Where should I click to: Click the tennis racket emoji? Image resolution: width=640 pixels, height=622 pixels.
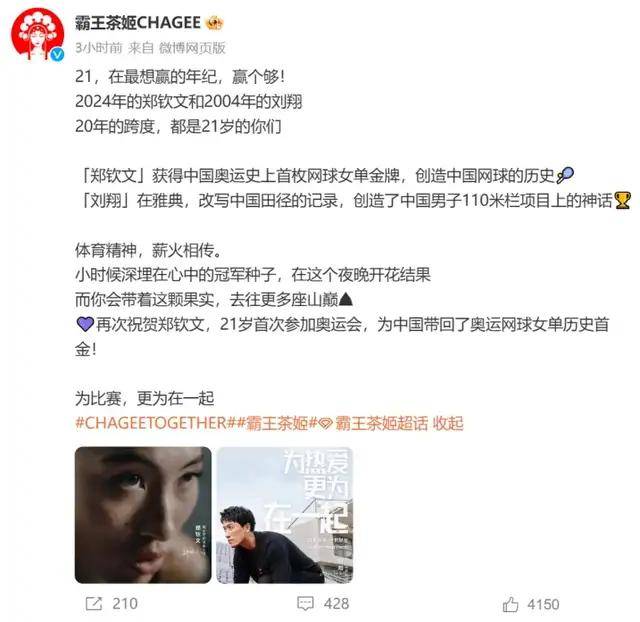pyautogui.click(x=565, y=175)
